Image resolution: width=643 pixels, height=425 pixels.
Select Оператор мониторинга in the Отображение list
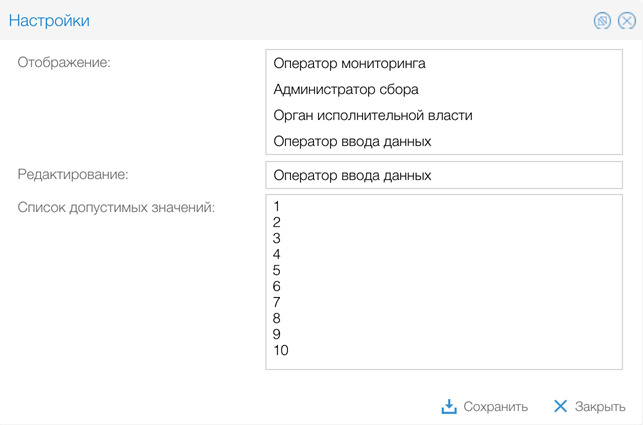coord(349,64)
